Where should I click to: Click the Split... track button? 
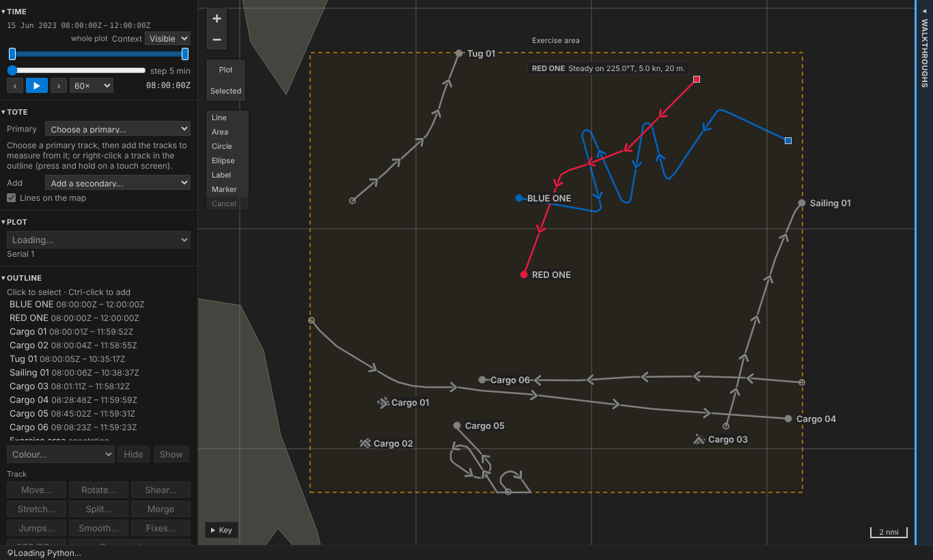(98, 509)
